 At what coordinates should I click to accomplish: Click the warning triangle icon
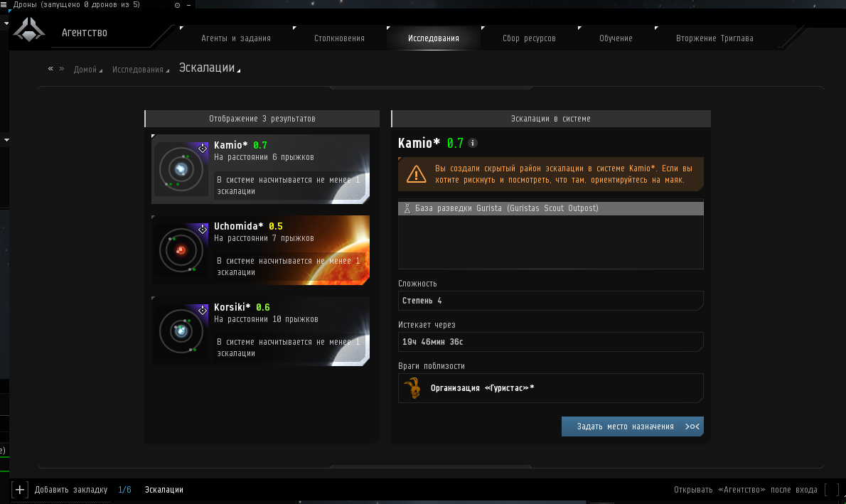click(x=416, y=173)
